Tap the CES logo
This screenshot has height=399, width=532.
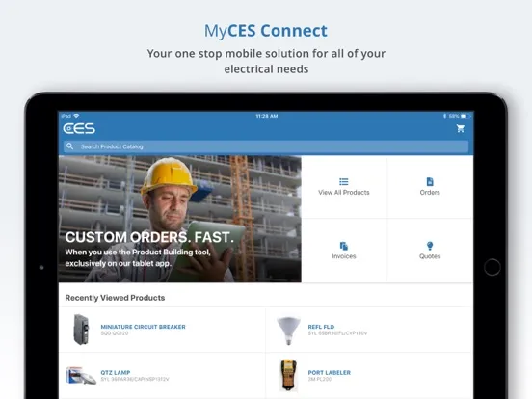tap(79, 128)
